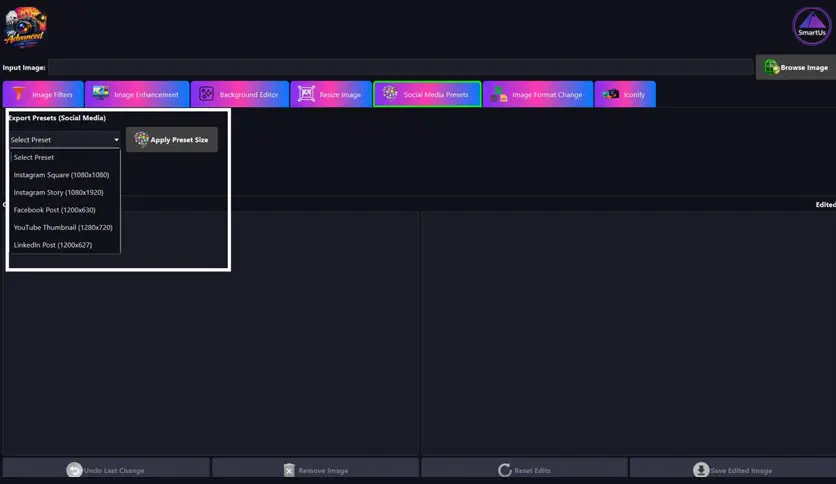Click the Advanced app logo

25,27
